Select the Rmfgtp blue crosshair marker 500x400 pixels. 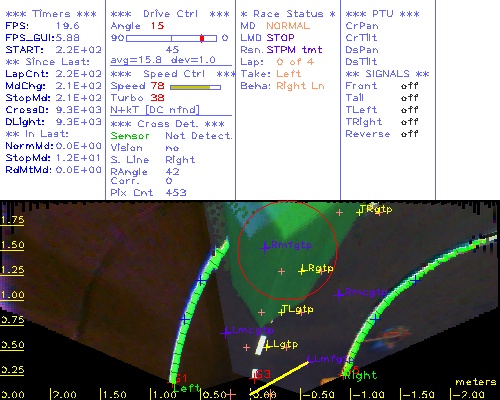click(265, 247)
